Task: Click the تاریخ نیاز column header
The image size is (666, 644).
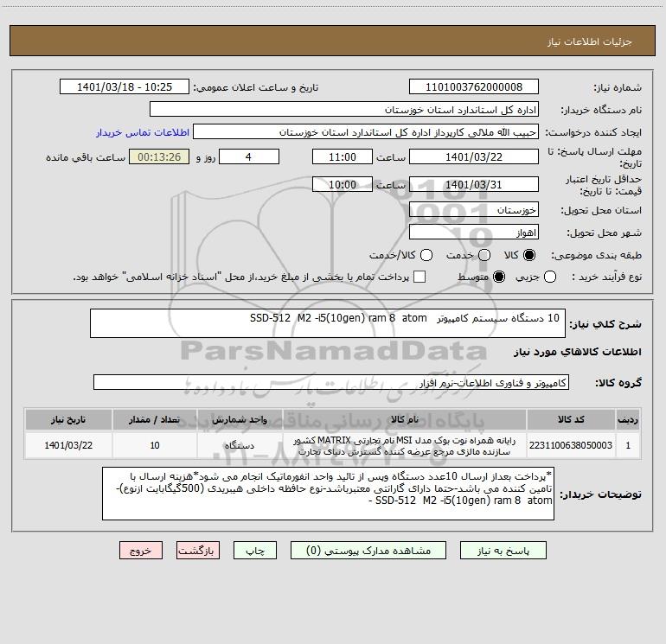Action: click(x=68, y=419)
